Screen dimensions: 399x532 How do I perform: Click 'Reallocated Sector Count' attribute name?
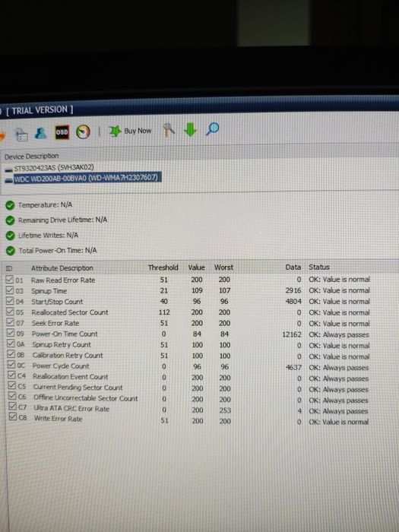point(70,312)
